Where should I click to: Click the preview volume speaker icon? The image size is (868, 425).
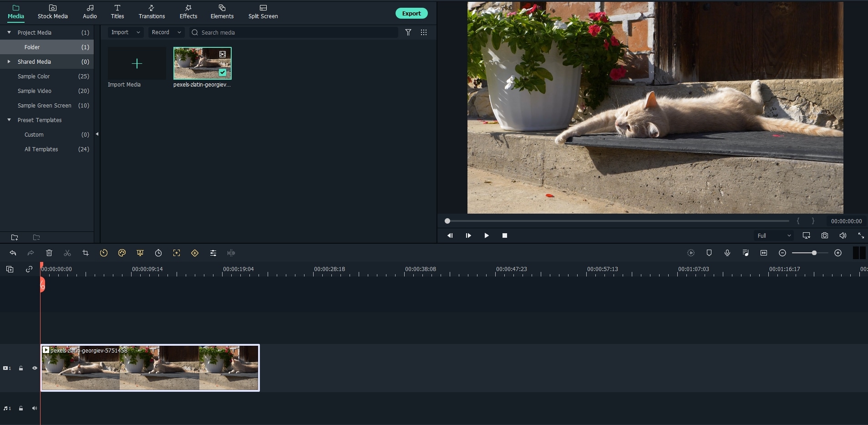point(843,236)
